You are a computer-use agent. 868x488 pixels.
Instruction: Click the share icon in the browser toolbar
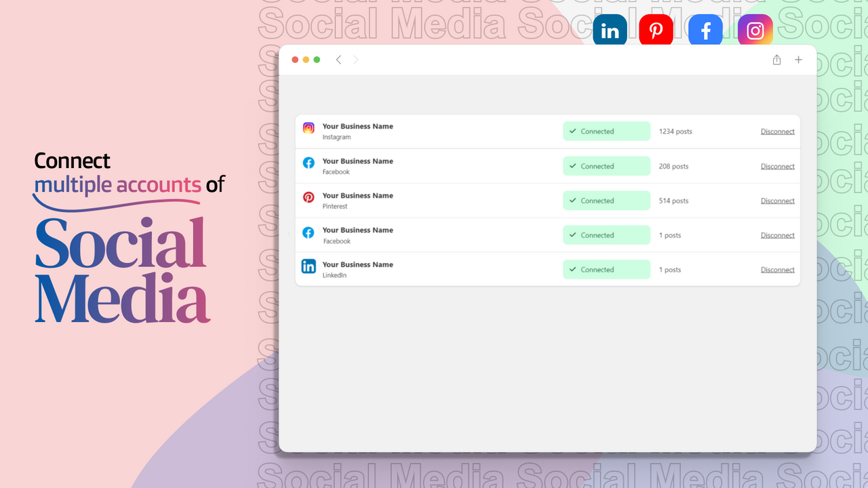pyautogui.click(x=776, y=60)
